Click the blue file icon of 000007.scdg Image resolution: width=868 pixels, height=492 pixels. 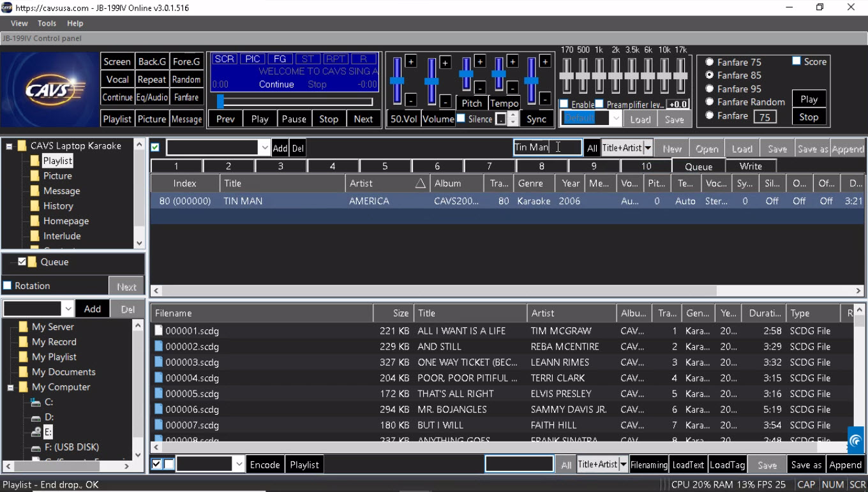pyautogui.click(x=159, y=425)
